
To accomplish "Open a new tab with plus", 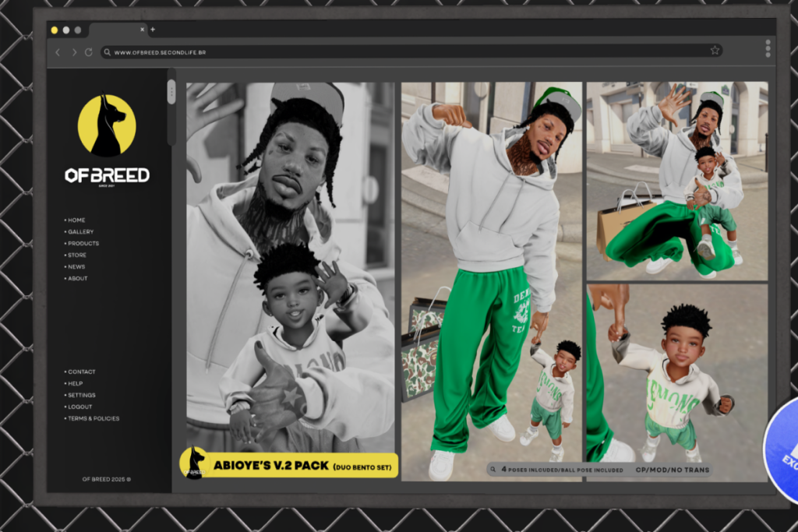I will point(153,30).
